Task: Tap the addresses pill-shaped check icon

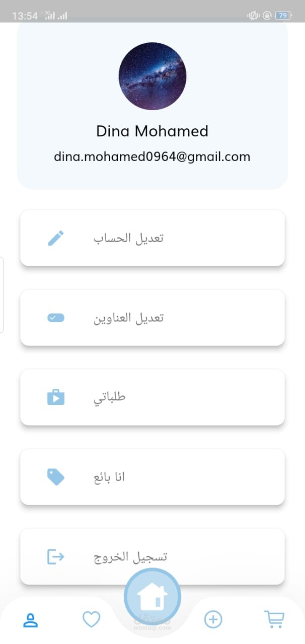Action: coord(56,317)
